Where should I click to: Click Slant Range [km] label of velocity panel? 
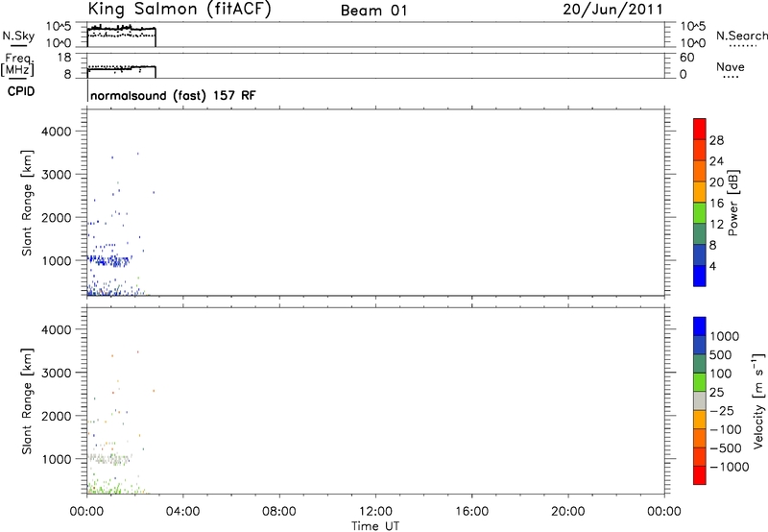pyautogui.click(x=28, y=401)
